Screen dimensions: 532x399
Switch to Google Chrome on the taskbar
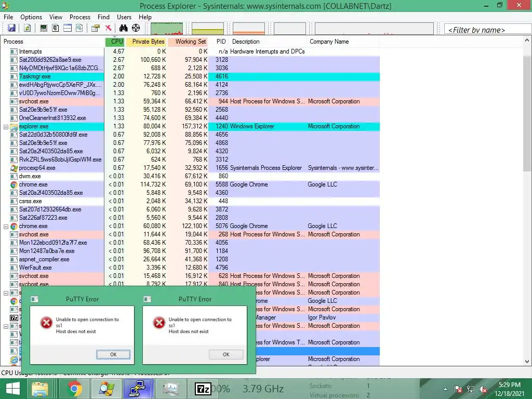click(x=74, y=389)
